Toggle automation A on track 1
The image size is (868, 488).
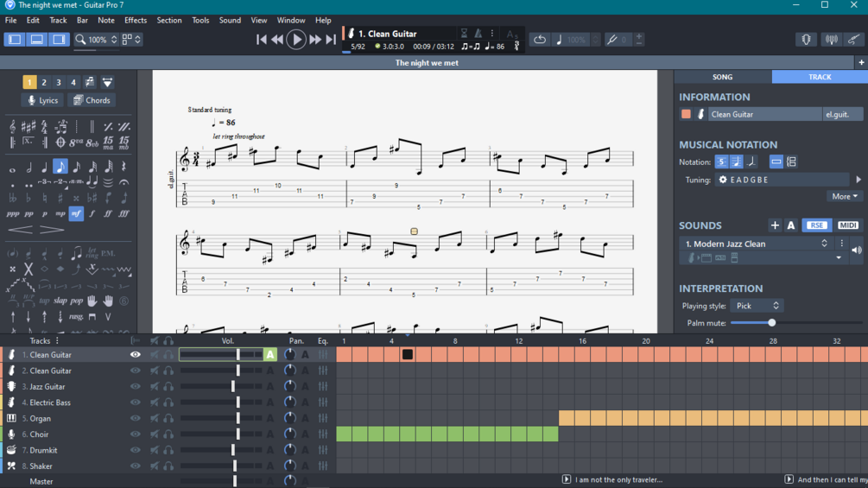coord(270,355)
